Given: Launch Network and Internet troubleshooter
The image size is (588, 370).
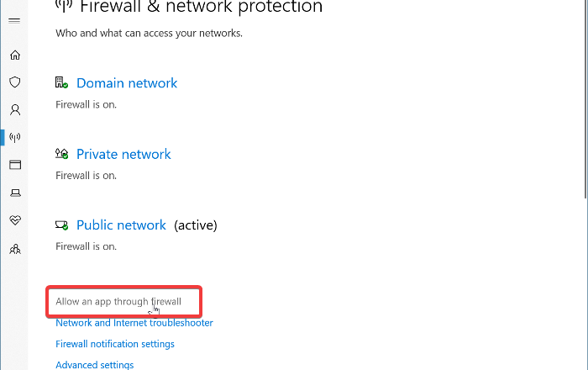Looking at the screenshot, I should [x=134, y=323].
